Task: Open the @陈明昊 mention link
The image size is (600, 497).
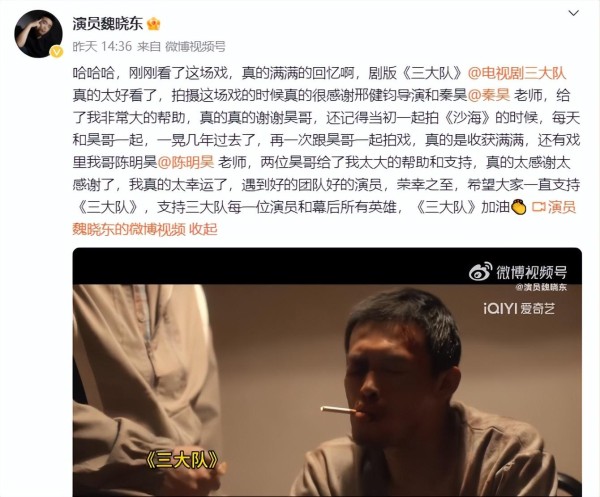Action: click(x=186, y=163)
